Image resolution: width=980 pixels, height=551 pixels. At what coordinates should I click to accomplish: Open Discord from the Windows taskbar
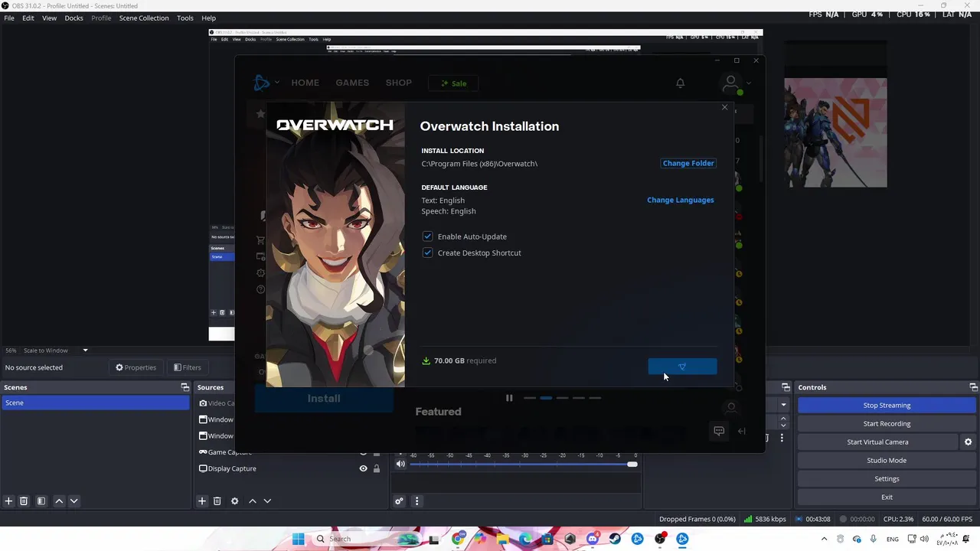(x=593, y=539)
